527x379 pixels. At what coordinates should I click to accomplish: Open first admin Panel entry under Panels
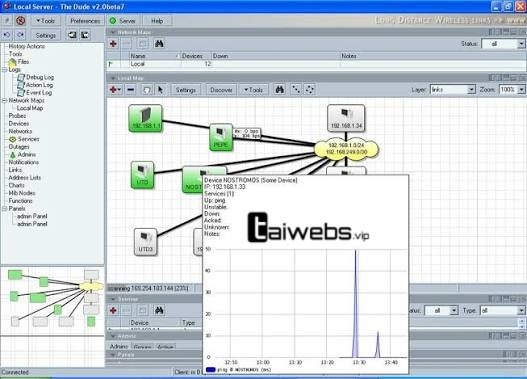[32, 216]
